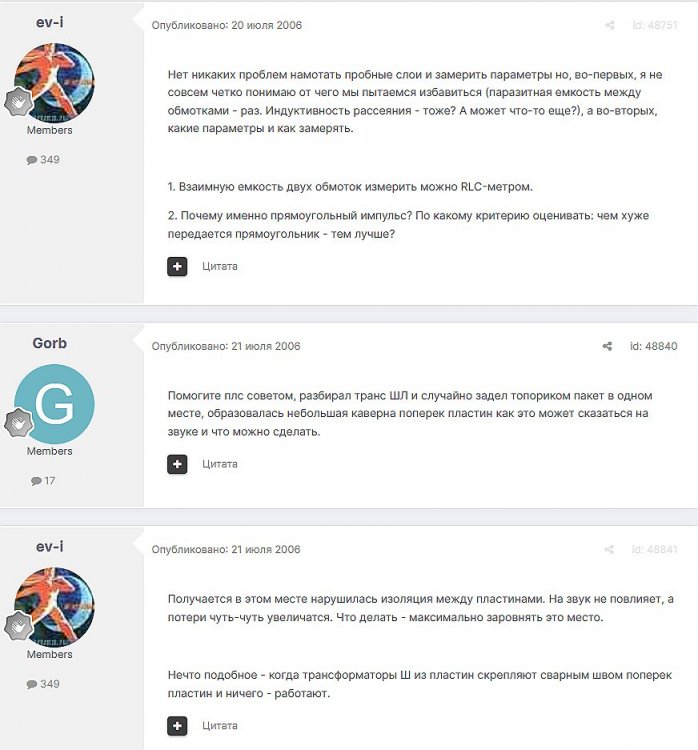Click share icon on post id 48751
The width and height of the screenshot is (698, 750).
point(609,25)
